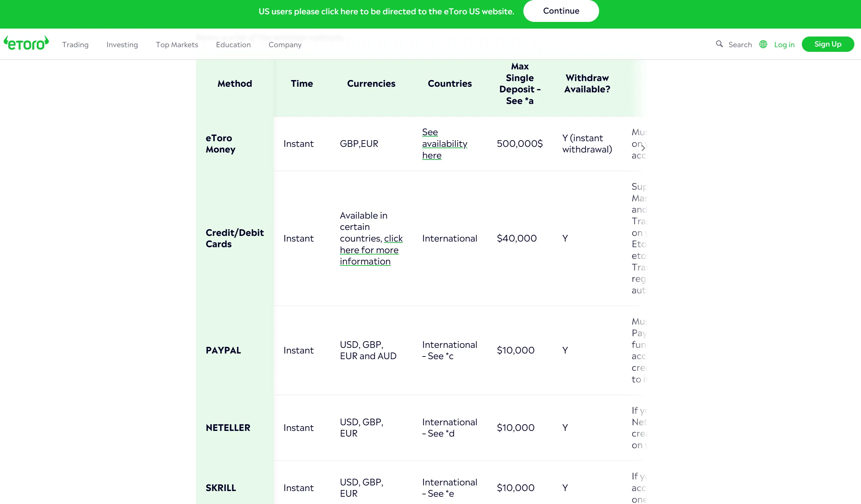Click International cell in Credit/Debit Cards row

coord(450,238)
